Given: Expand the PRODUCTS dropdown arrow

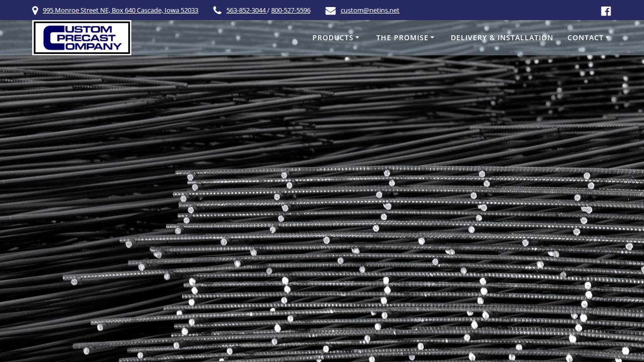Looking at the screenshot, I should pos(358,37).
